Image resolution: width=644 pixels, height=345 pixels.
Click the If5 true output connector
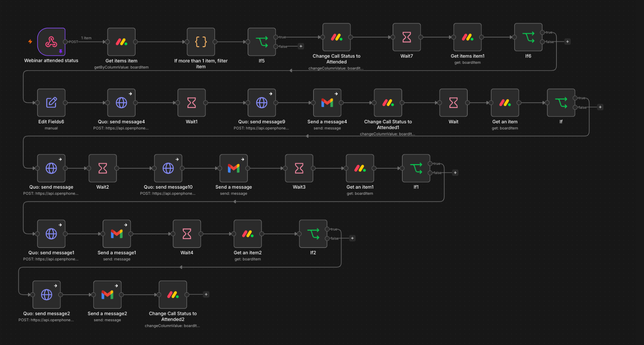click(x=276, y=37)
